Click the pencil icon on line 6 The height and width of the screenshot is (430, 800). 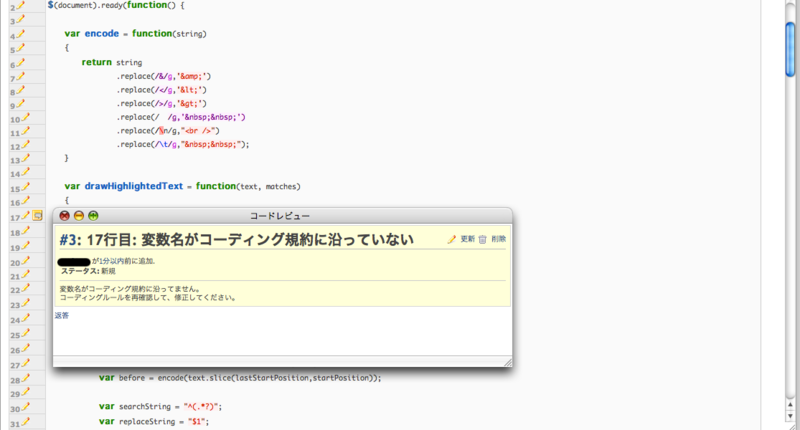[20, 63]
